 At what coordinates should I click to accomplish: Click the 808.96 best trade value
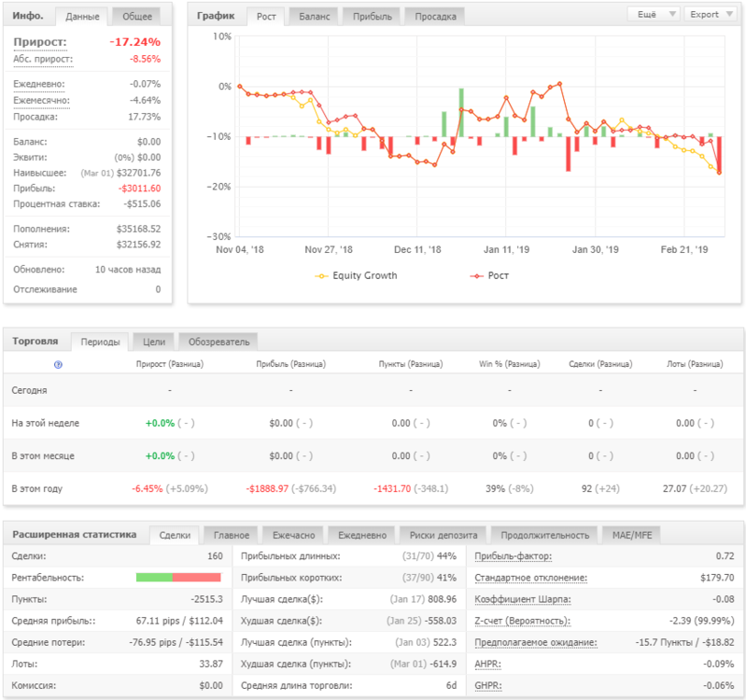tap(442, 599)
